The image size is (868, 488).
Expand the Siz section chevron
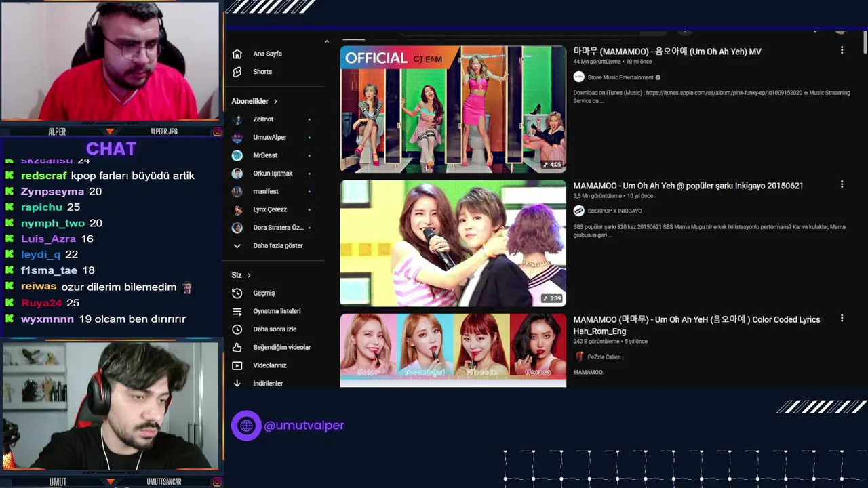(249, 275)
